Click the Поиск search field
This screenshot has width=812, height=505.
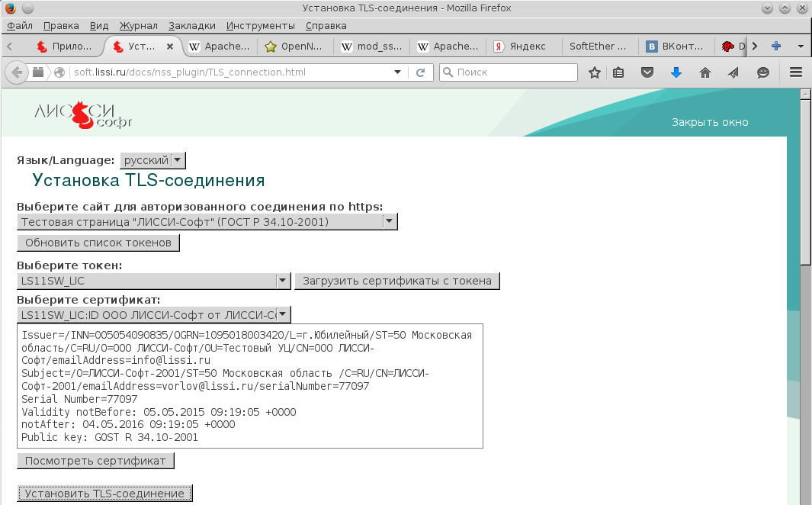click(x=511, y=72)
